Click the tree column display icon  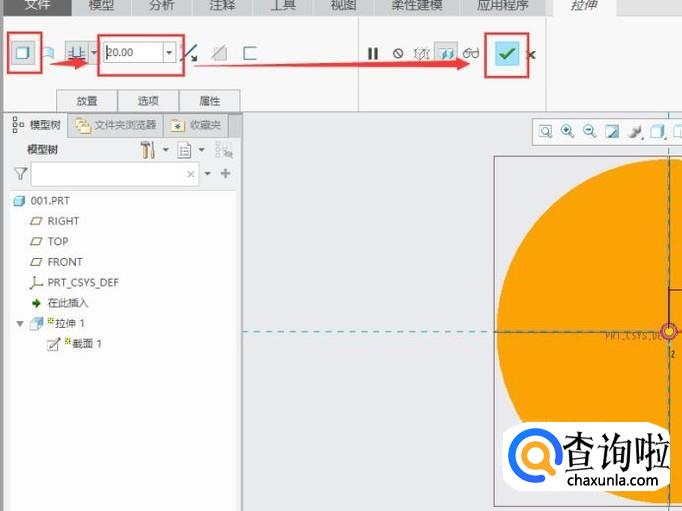pos(224,150)
